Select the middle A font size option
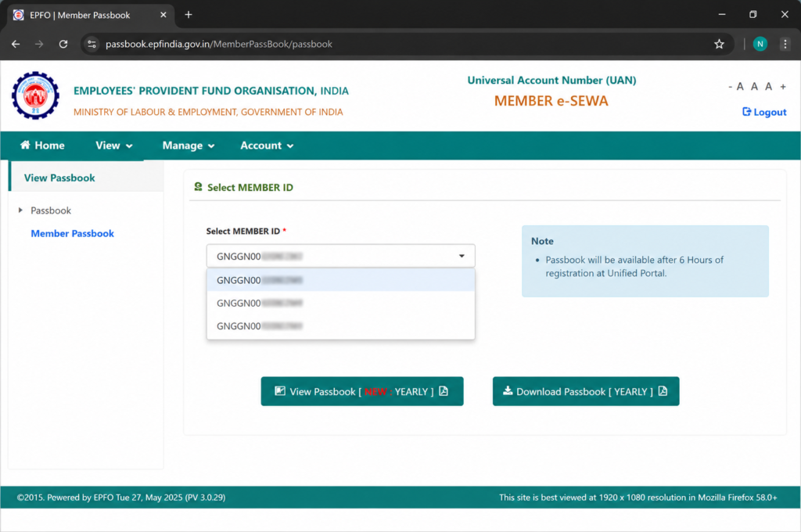Screen dimensions: 801x532 coord(755,87)
